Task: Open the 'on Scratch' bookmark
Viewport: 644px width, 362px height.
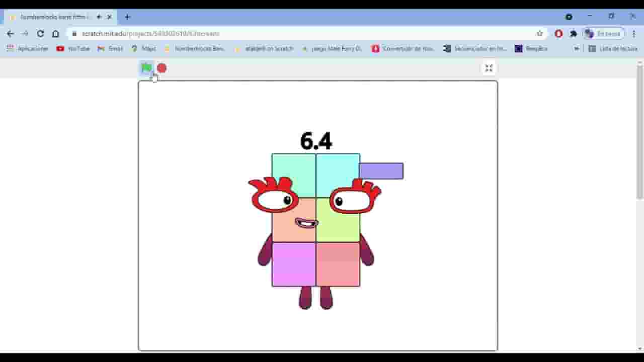Action: click(x=264, y=49)
